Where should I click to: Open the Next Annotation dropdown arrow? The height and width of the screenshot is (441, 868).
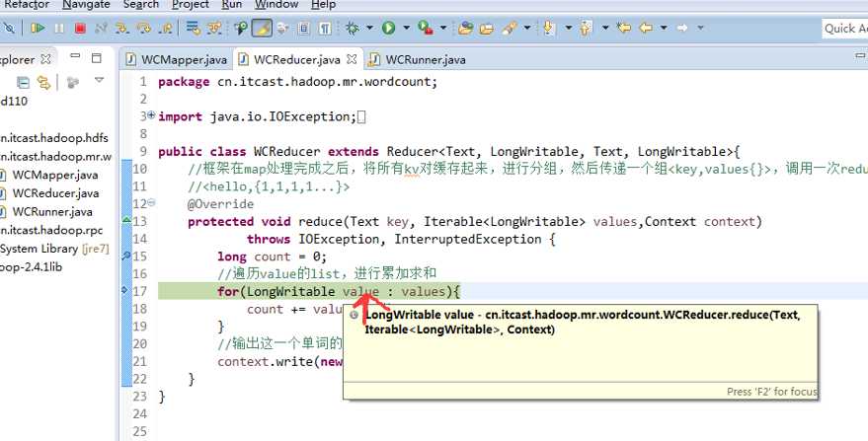(x=568, y=28)
